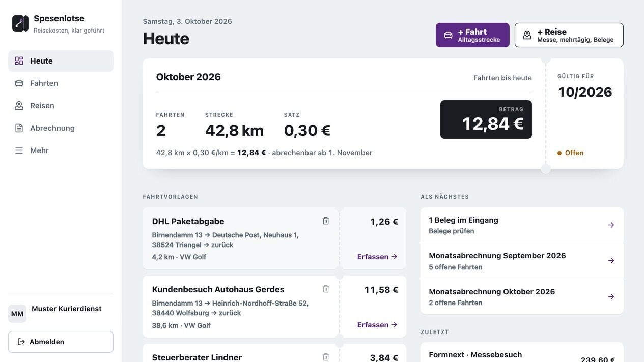
Task: Open Monatsabrechnung September 2026
Action: 522,261
